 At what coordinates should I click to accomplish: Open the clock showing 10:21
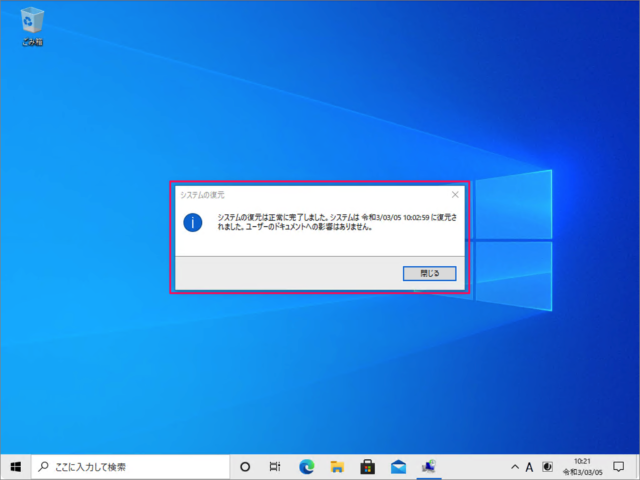pos(582,467)
